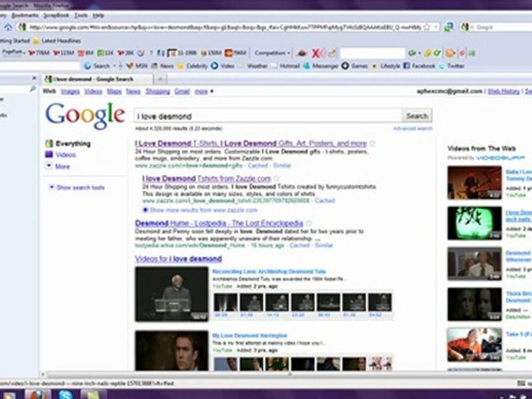Open the Tools menu
This screenshot has width=532, height=399.
point(81,16)
